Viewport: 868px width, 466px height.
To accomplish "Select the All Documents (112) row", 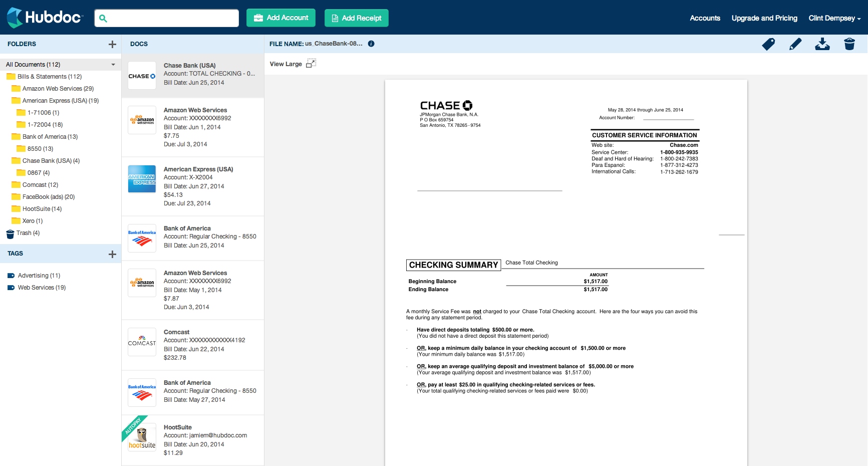I will point(61,65).
